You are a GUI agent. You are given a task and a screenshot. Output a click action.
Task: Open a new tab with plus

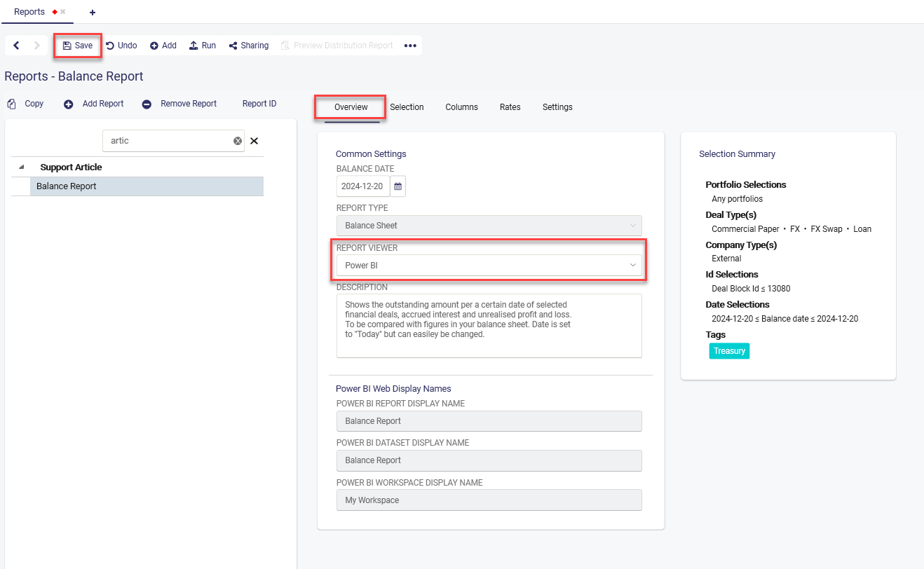click(x=93, y=13)
